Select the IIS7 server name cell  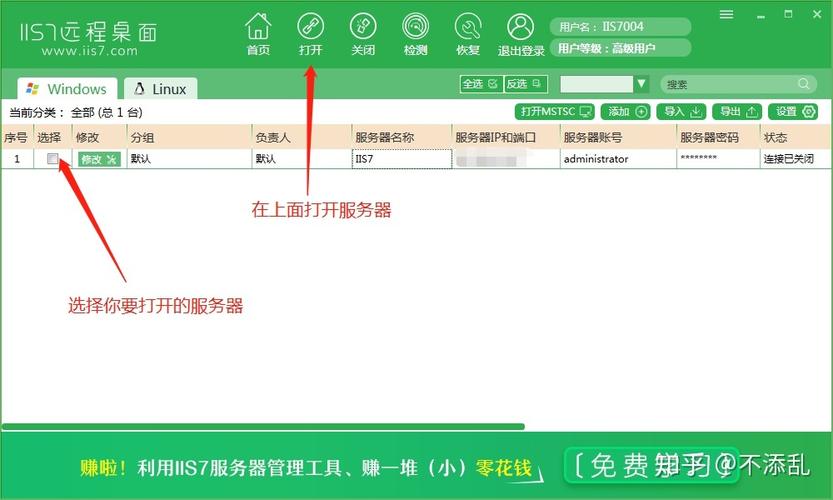click(402, 158)
